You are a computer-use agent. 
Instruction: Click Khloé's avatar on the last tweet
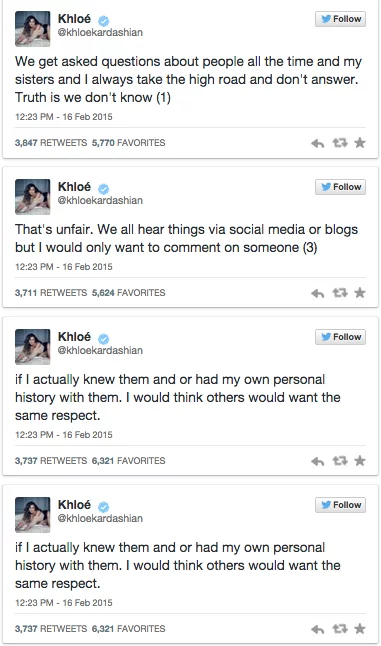coord(33,515)
